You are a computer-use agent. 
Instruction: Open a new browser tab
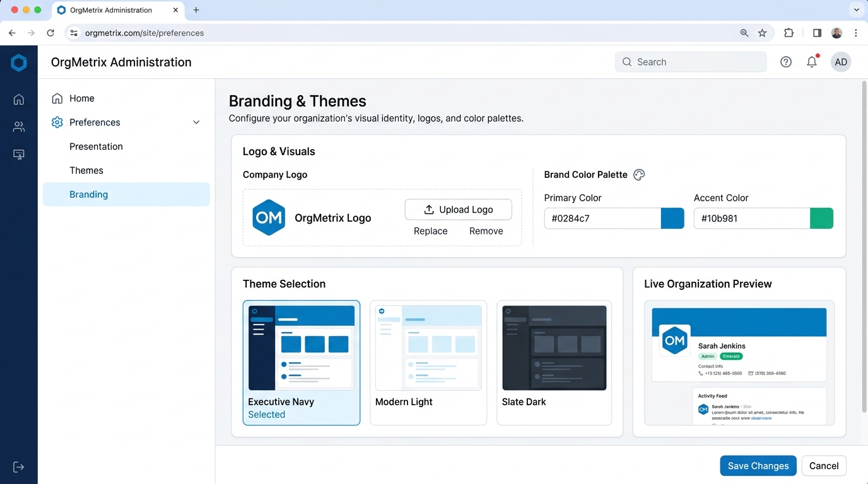[196, 10]
